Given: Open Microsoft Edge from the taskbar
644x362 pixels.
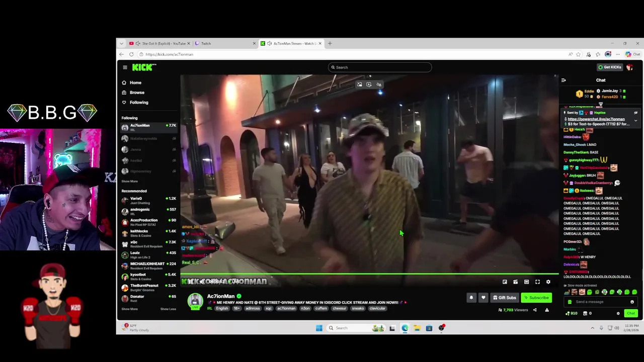Looking at the screenshot, I should [405, 328].
